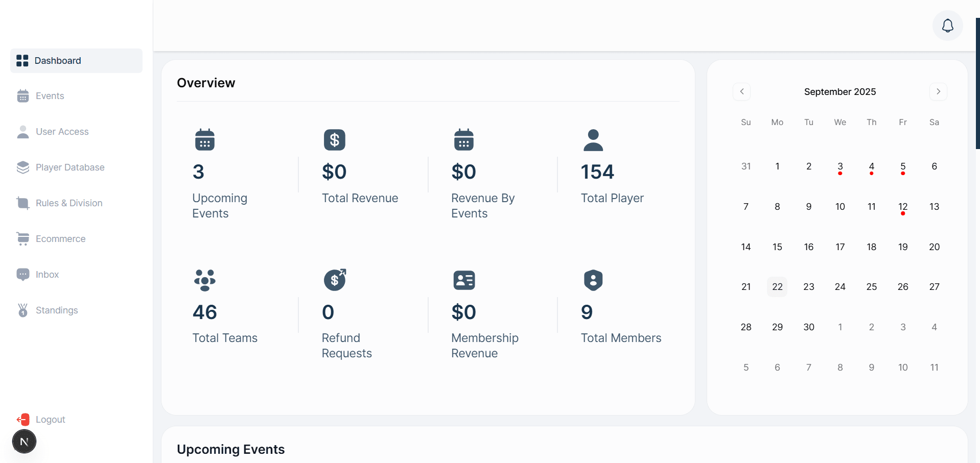Click the Upcoming Events calendar icon
This screenshot has height=463, width=980.
204,140
